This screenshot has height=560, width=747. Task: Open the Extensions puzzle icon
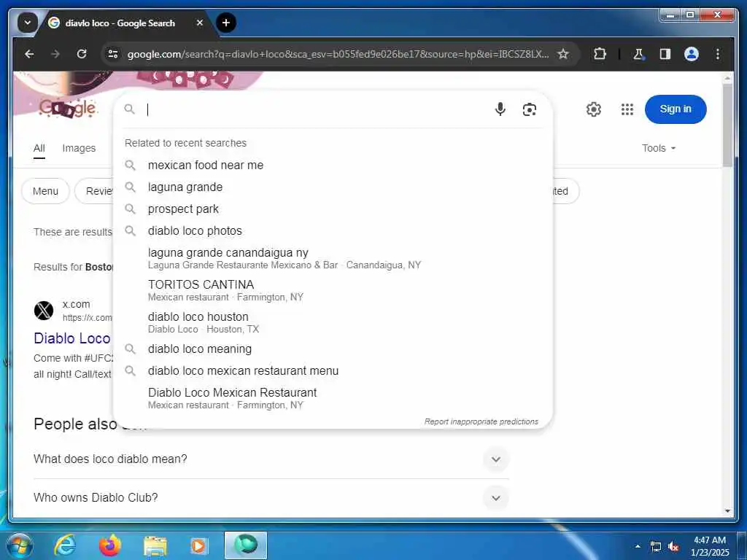[x=600, y=54]
